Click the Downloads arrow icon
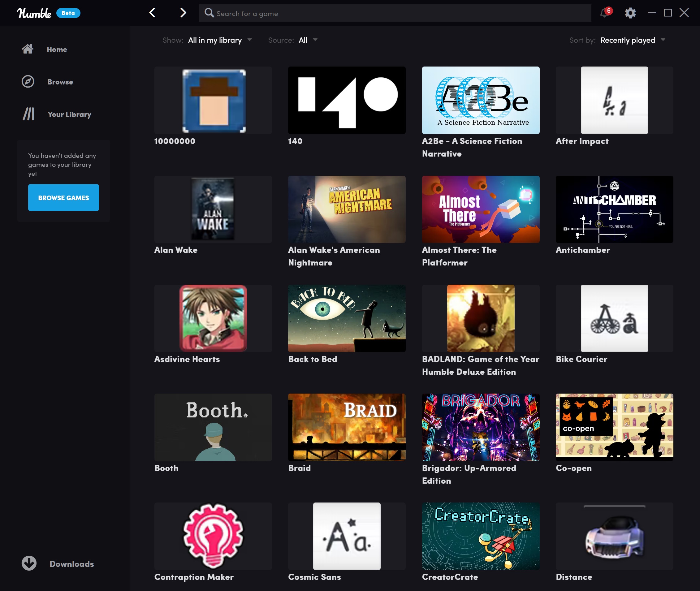Screen dimensions: 700x591 (x=29, y=563)
